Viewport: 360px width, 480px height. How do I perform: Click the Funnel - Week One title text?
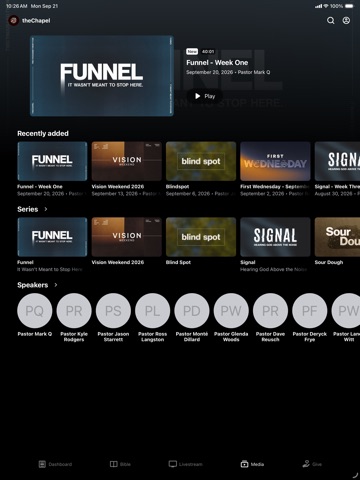[217, 63]
